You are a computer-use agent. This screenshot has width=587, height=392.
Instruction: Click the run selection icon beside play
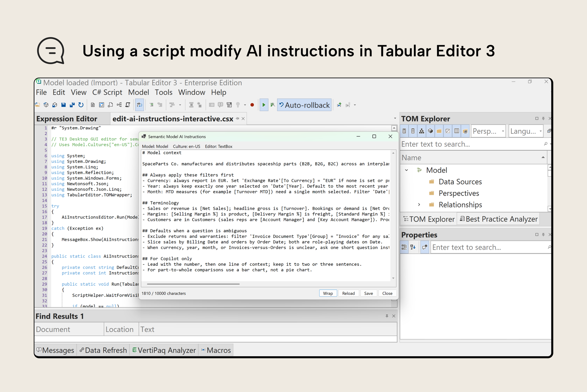[273, 105]
